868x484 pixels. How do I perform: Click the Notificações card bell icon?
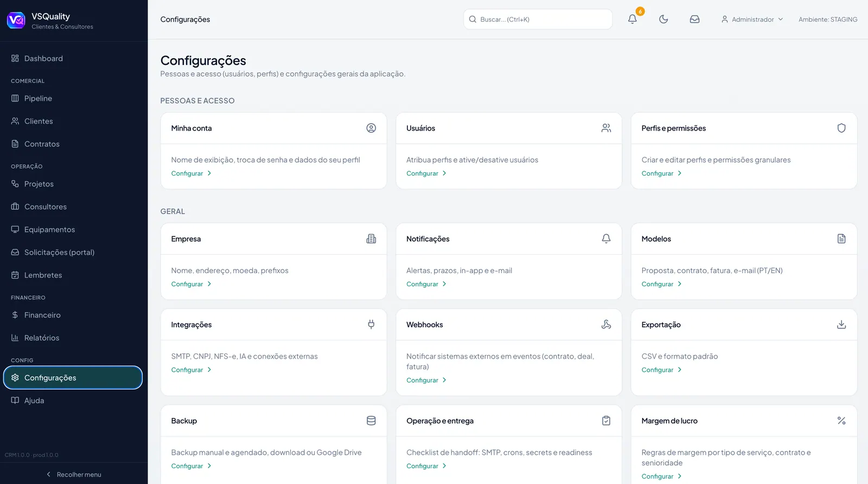pyautogui.click(x=606, y=238)
